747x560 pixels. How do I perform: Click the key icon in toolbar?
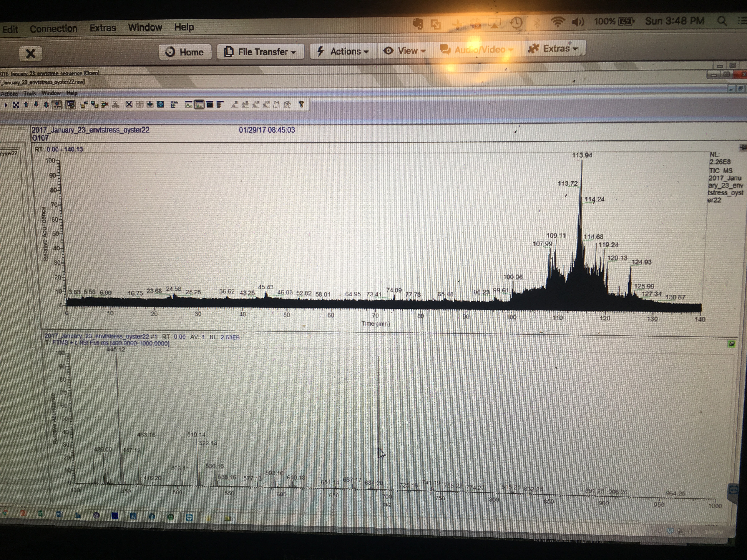pos(301,104)
